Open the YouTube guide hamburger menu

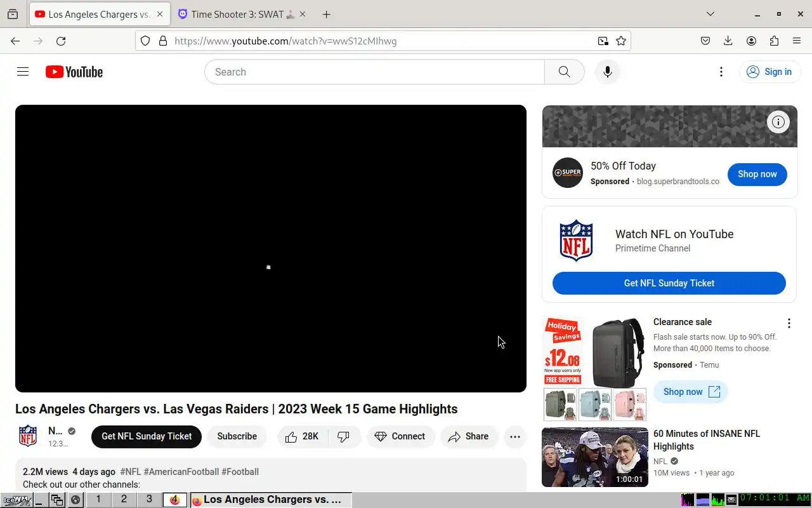tap(23, 72)
